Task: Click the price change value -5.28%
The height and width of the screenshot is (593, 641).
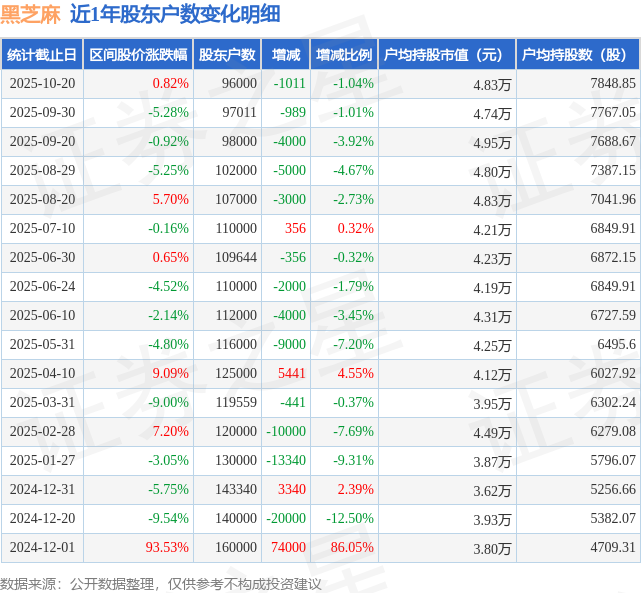Action: 168,112
